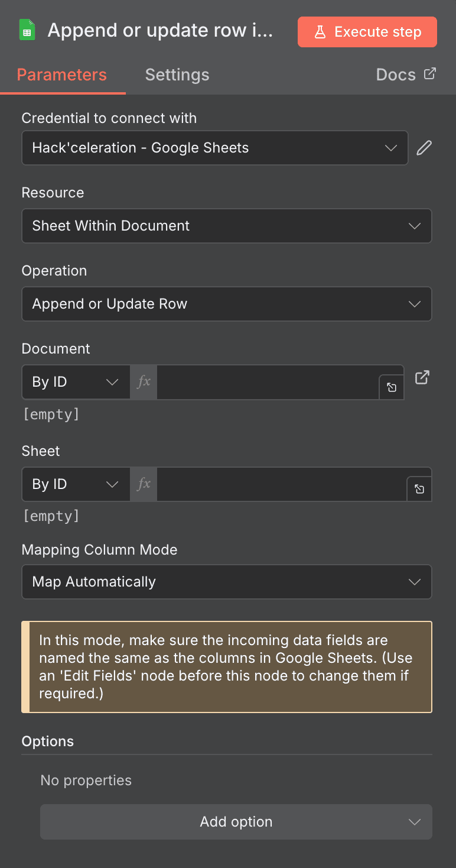Select the pencil icon to edit the credential

click(x=424, y=147)
